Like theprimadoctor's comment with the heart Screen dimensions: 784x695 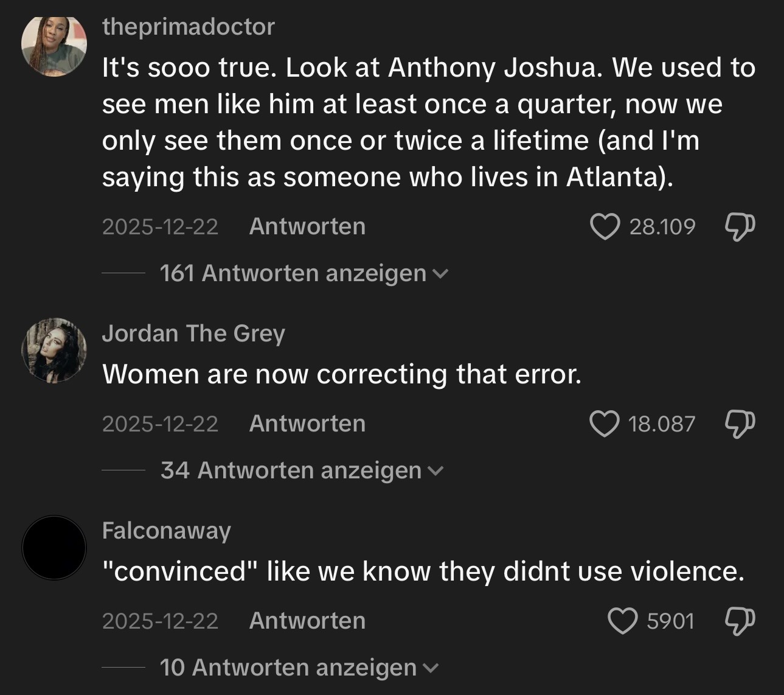point(605,227)
